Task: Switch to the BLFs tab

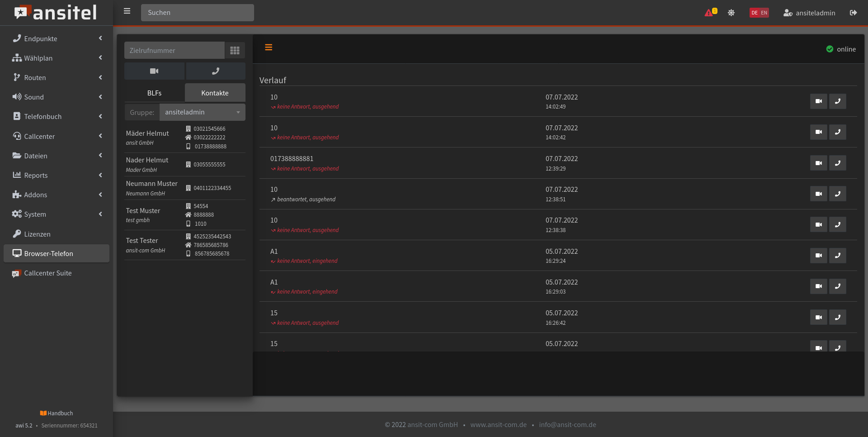Action: point(154,93)
